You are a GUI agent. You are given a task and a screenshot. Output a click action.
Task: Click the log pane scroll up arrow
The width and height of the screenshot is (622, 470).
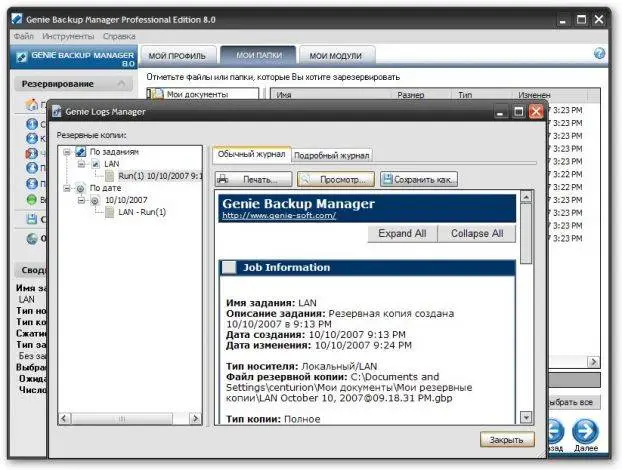tap(526, 196)
